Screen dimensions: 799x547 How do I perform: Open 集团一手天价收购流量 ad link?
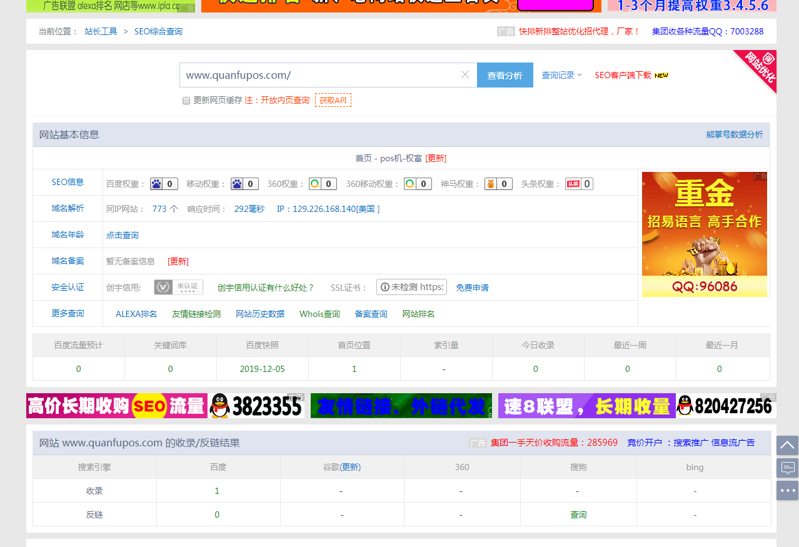[554, 442]
